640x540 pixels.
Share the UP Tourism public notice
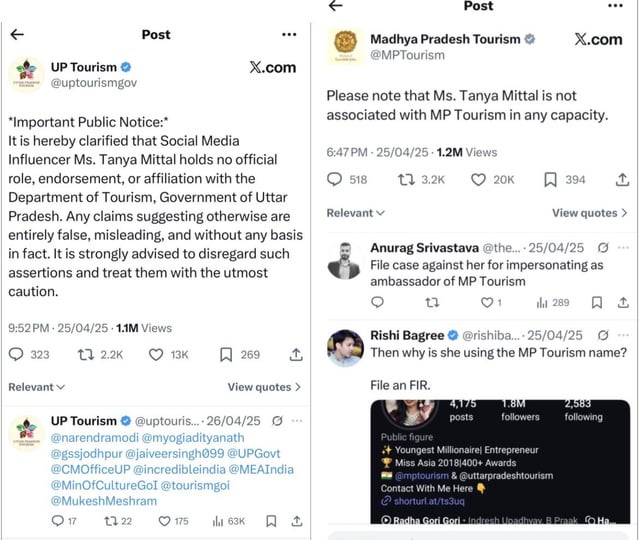click(x=296, y=354)
